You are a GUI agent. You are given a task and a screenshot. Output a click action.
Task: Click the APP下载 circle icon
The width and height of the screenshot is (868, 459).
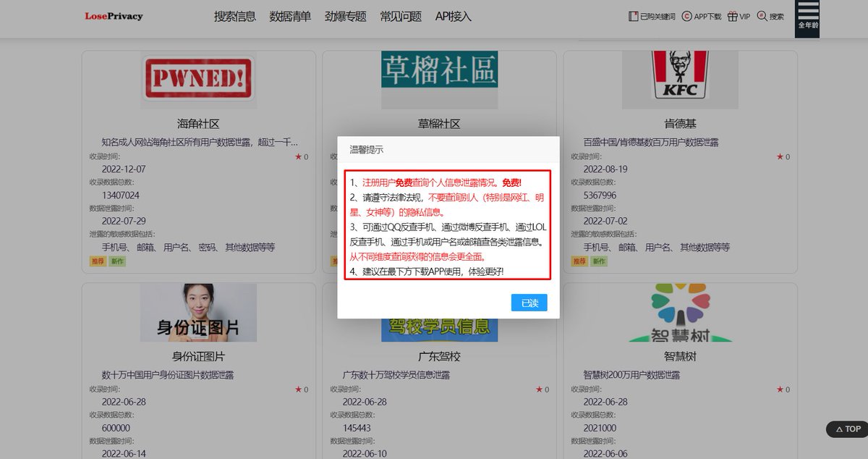[x=686, y=16]
